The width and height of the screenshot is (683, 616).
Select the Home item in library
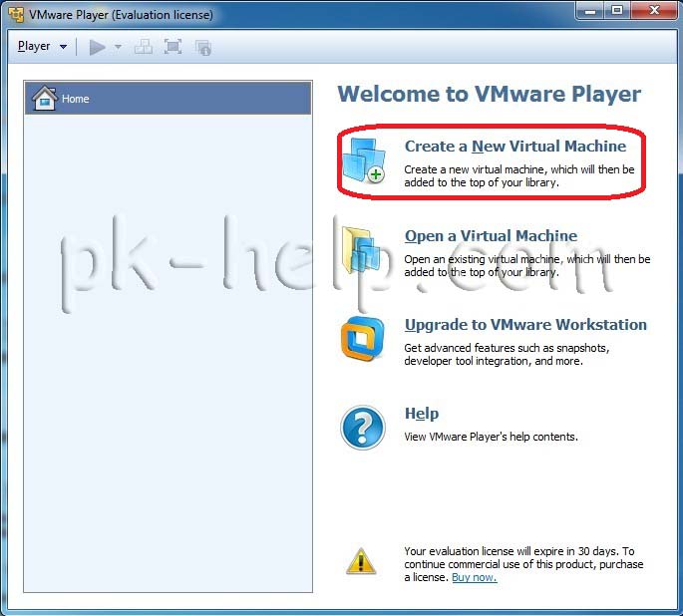pos(168,99)
